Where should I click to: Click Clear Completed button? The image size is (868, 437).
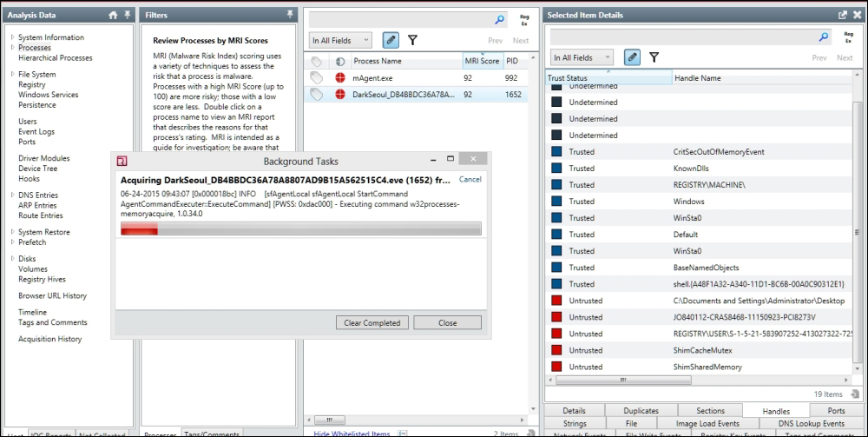coord(372,323)
